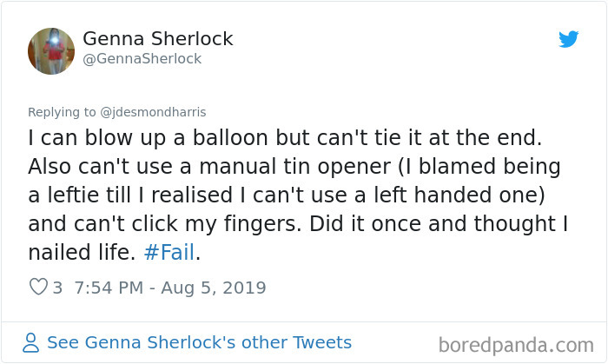The image size is (608, 364).
Task: Click the "Replying to" label
Action: click(63, 112)
